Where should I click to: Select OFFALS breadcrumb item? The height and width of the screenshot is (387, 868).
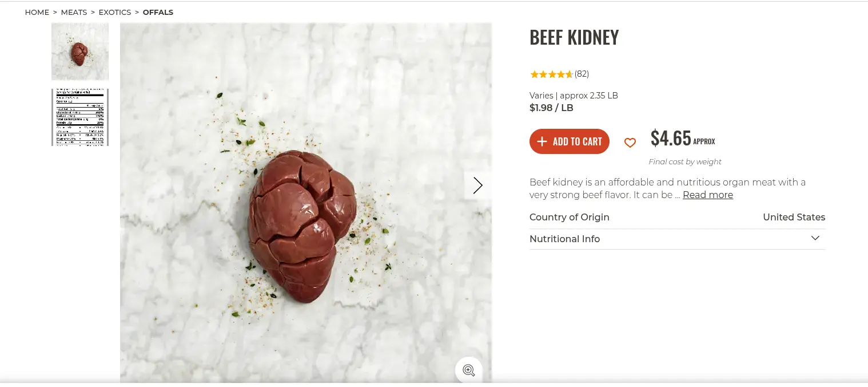158,12
